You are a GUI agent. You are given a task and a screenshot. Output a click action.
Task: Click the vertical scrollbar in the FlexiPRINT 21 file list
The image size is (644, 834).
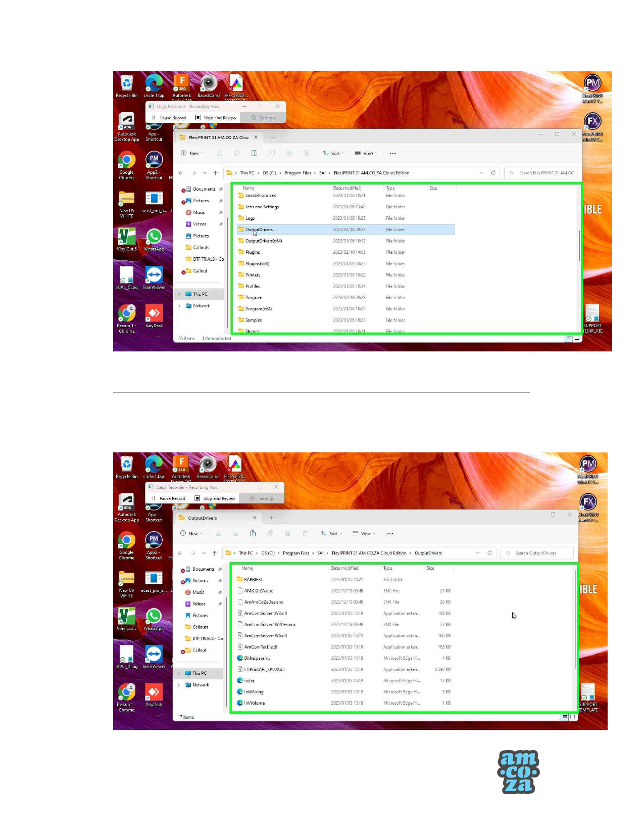tap(579, 246)
